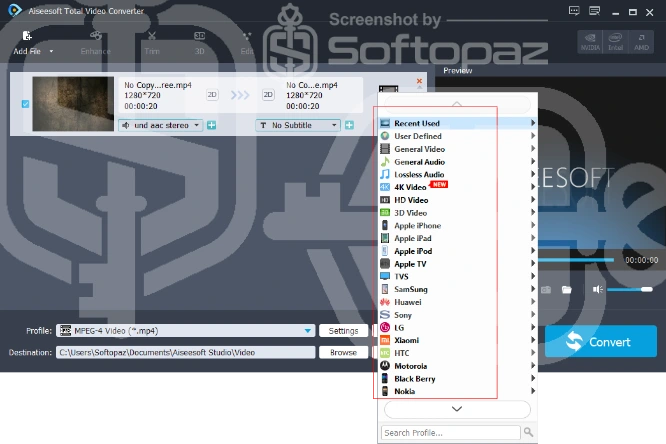Click the 3D Video icon
Viewport: 666px width, 444px height.
385,212
